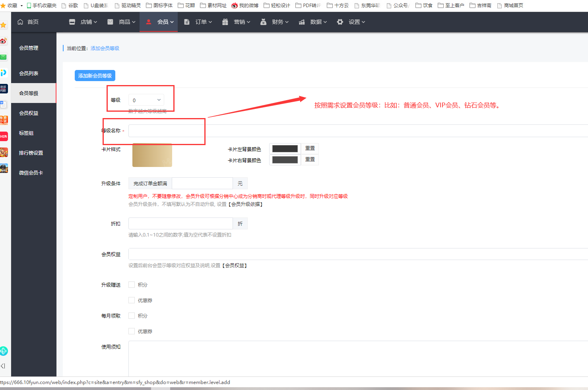588x390 pixels.
Task: Pick the 卡片左背景颜色 swatch
Action: pyautogui.click(x=285, y=149)
